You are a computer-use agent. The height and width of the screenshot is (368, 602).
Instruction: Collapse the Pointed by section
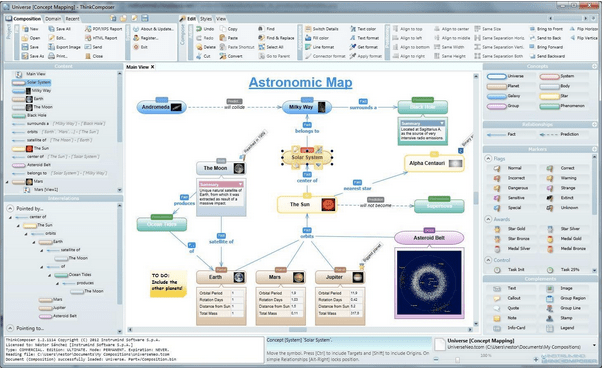10,208
